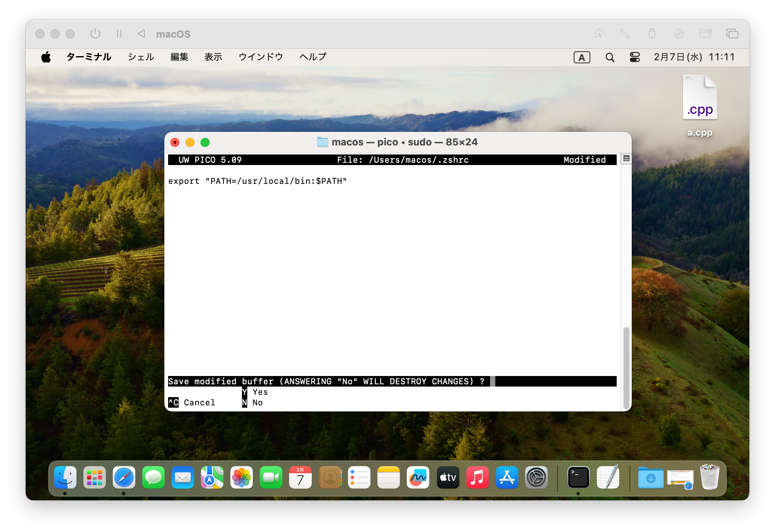Image resolution: width=775 pixels, height=532 pixels.
Task: Open Terminal from the Dock
Action: (x=578, y=478)
